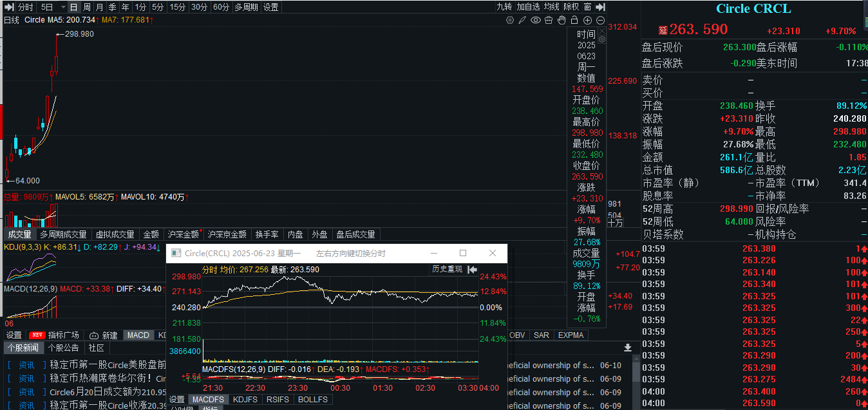Click 新建 to create new indicator
The height and width of the screenshot is (410, 868).
[x=104, y=335]
